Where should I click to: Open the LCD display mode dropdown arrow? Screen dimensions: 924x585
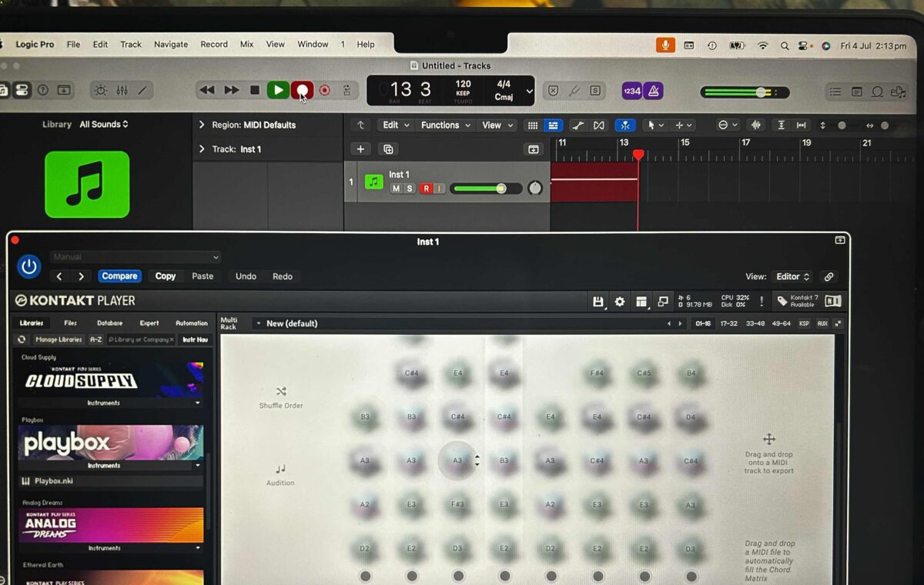[529, 91]
